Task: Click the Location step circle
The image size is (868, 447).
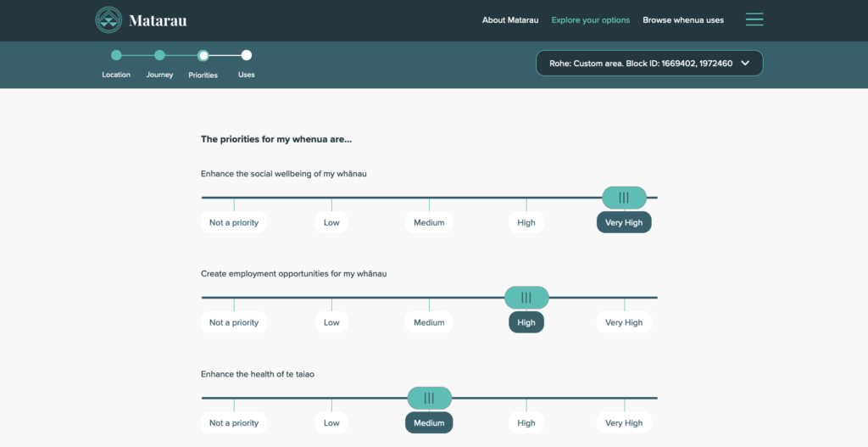Action: 116,56
